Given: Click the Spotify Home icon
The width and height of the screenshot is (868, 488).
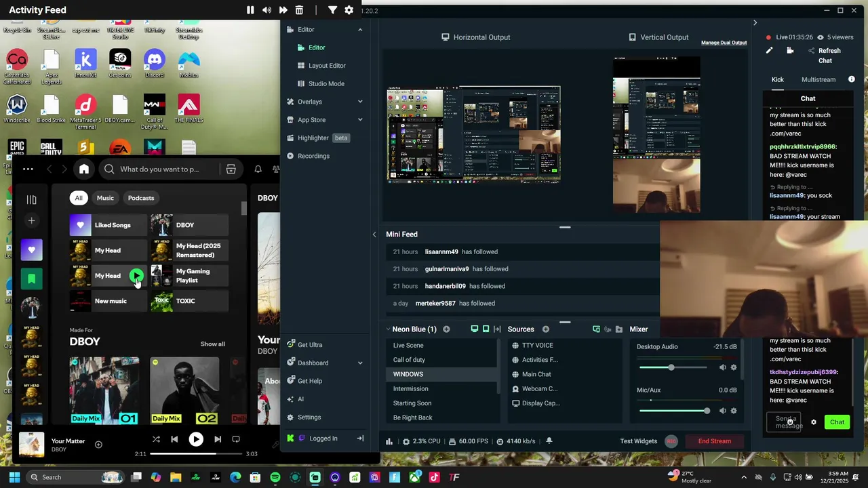Looking at the screenshot, I should click(84, 169).
